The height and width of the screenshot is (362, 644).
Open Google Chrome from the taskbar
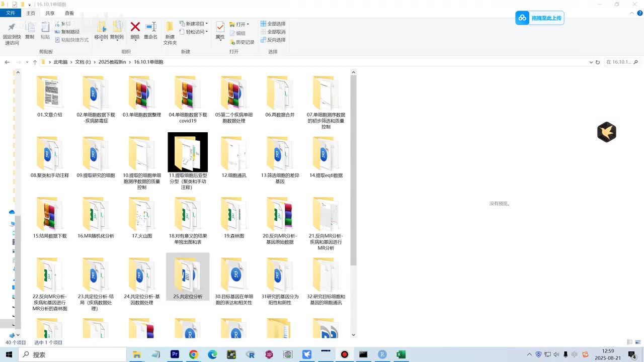pos(194,354)
